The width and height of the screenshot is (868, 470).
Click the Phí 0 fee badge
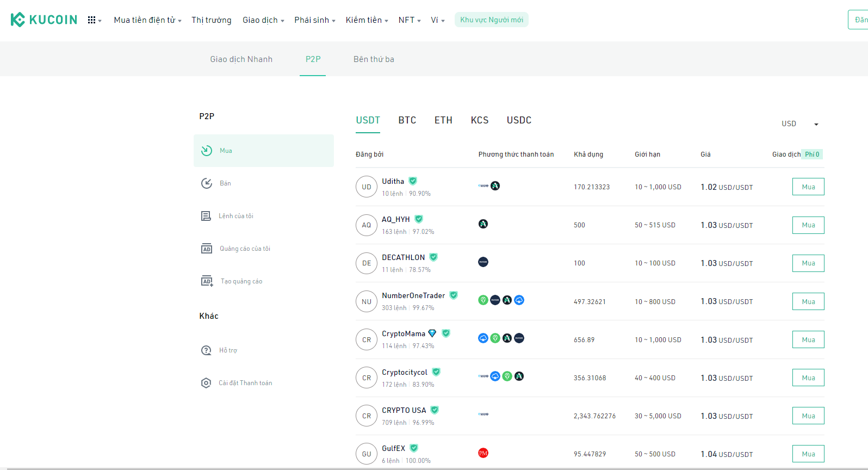tap(813, 154)
